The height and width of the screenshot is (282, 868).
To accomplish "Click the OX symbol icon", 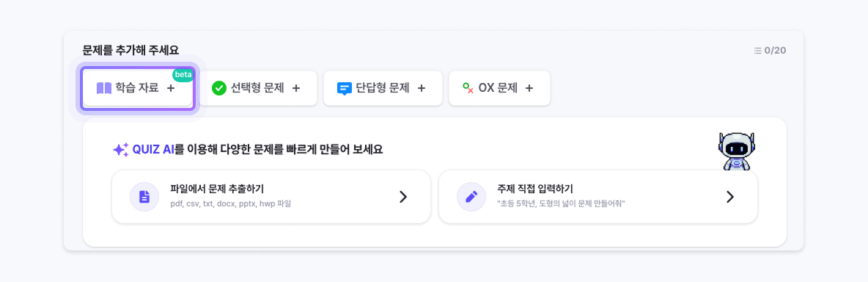I will 468,88.
